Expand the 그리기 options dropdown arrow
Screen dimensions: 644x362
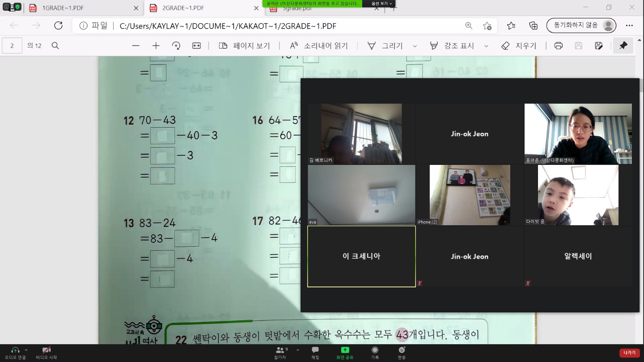coord(415,46)
